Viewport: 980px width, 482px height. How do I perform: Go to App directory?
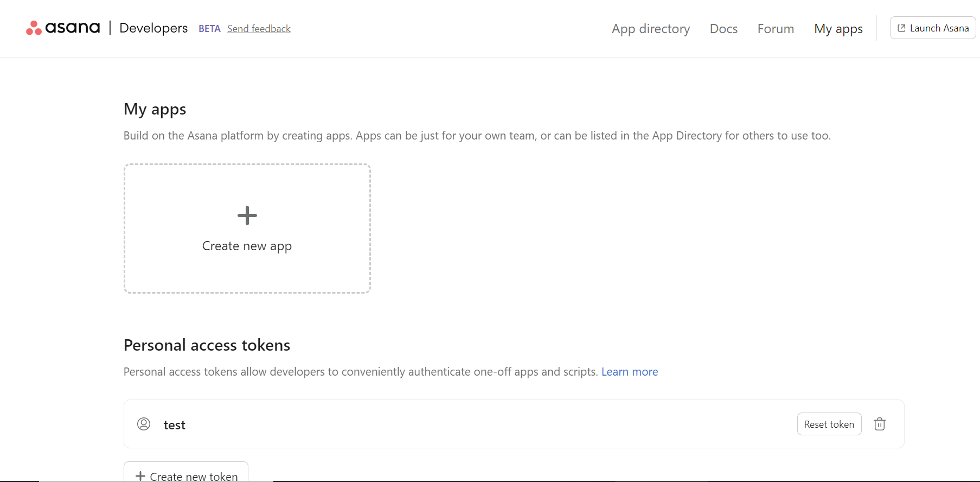pyautogui.click(x=651, y=29)
